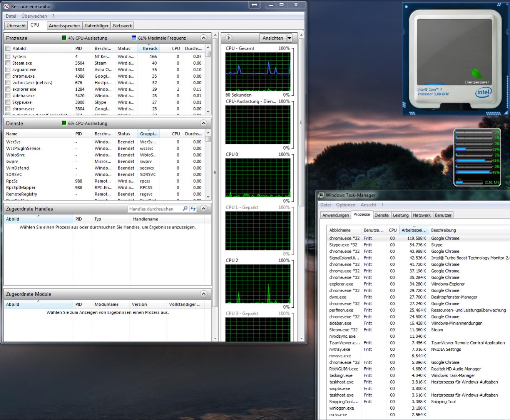This screenshot has height=420, width=510.
Task: Collapse the graph pane with arrow button
Action: click(x=229, y=38)
